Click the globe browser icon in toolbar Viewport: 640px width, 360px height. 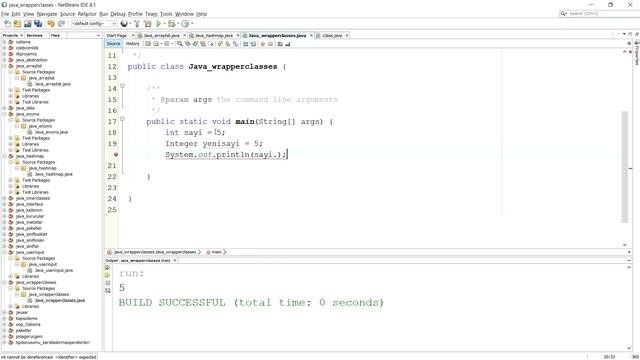point(124,24)
